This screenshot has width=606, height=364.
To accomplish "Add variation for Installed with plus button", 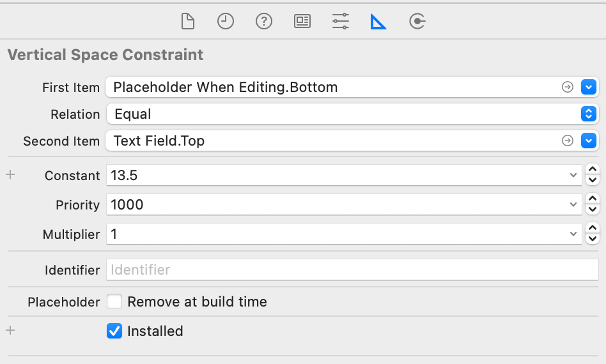I will point(10,330).
